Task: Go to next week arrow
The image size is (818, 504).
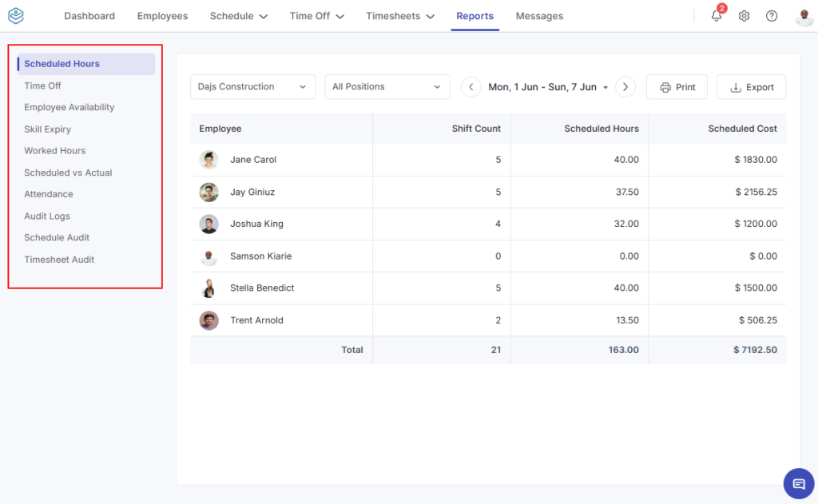Action: pyautogui.click(x=625, y=87)
